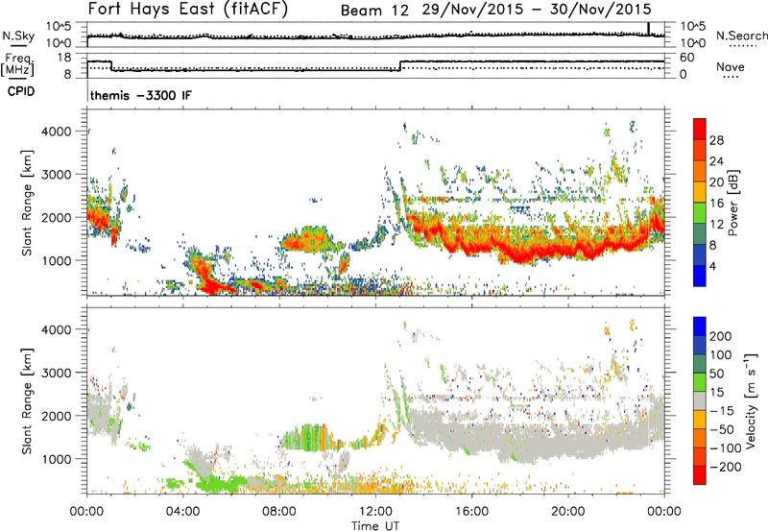The image size is (768, 532).
Task: Click the '16:00' time tick label
Action: point(471,512)
